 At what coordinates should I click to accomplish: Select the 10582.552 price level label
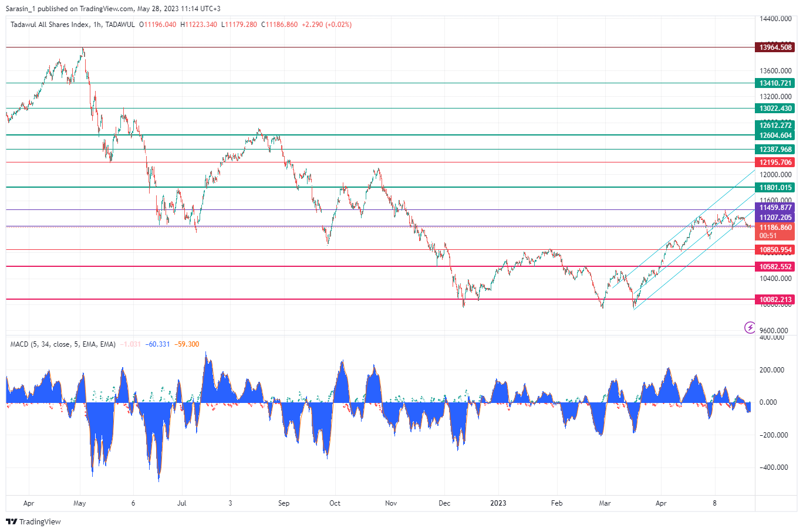[x=775, y=267]
